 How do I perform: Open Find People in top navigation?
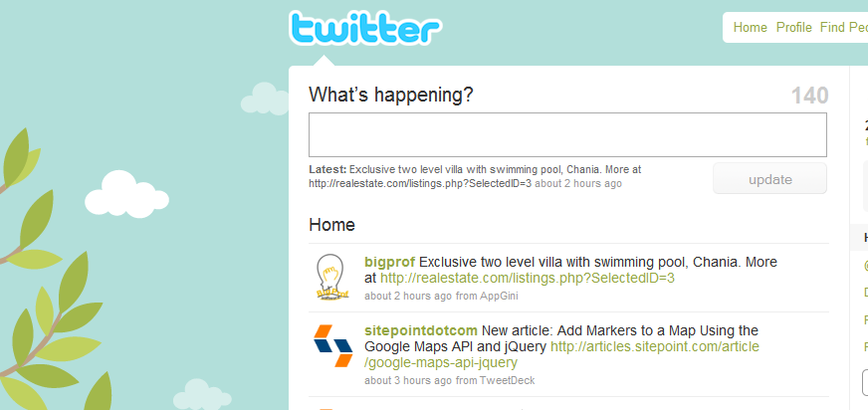click(842, 27)
